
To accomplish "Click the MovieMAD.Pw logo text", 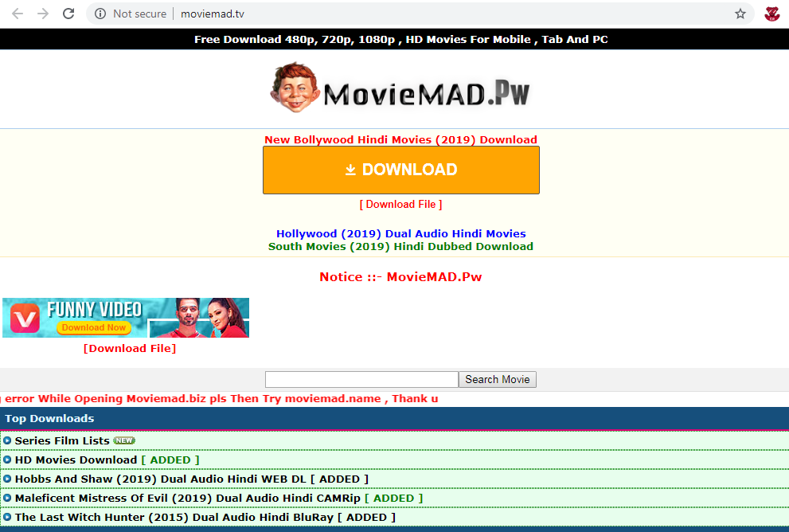I will pyautogui.click(x=427, y=94).
